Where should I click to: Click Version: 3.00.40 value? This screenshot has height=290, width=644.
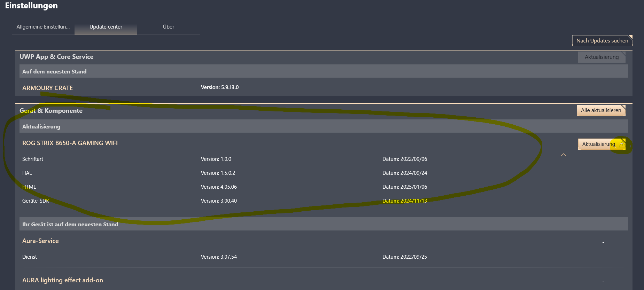click(219, 201)
